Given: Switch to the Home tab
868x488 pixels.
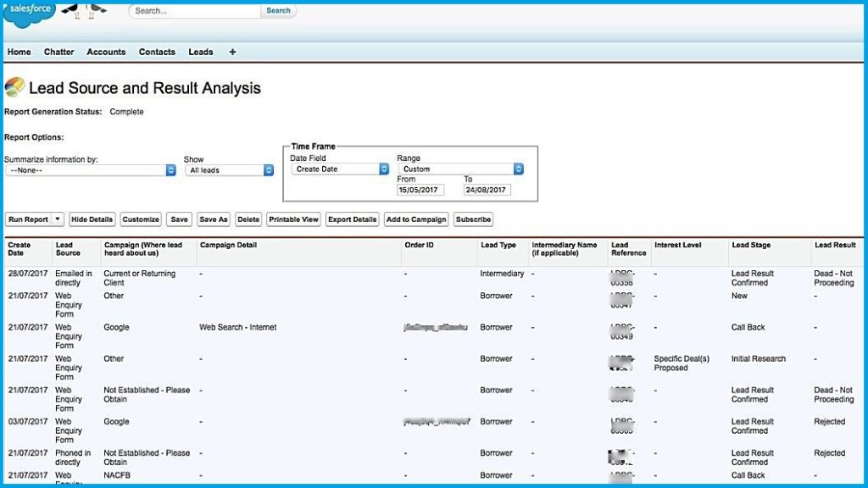Looking at the screenshot, I should 19,52.
